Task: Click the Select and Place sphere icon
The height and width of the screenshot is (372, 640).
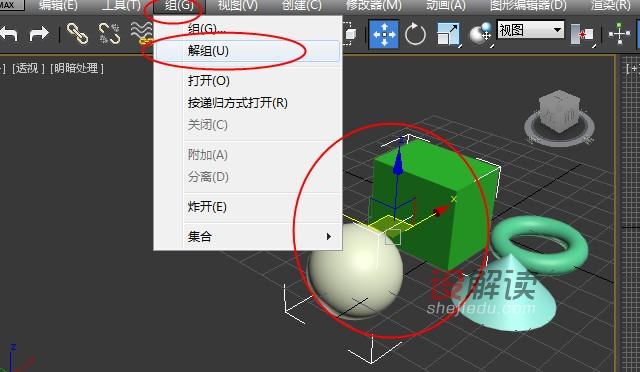Action: click(x=480, y=34)
